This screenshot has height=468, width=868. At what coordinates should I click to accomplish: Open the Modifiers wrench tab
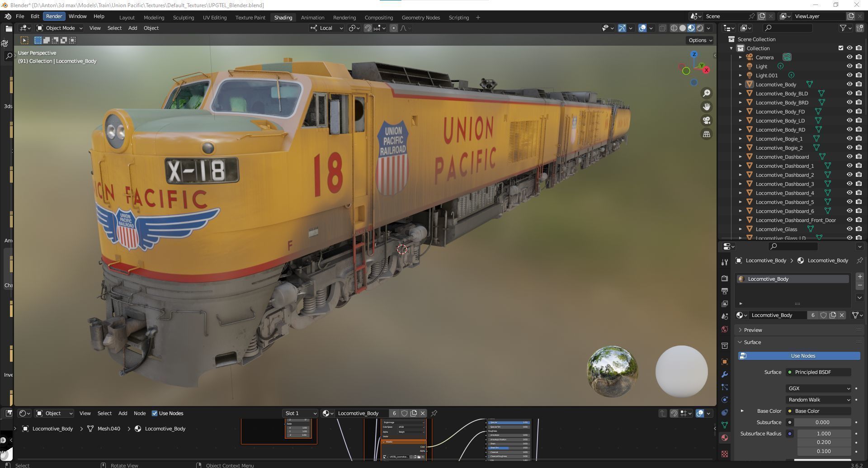coord(725,374)
